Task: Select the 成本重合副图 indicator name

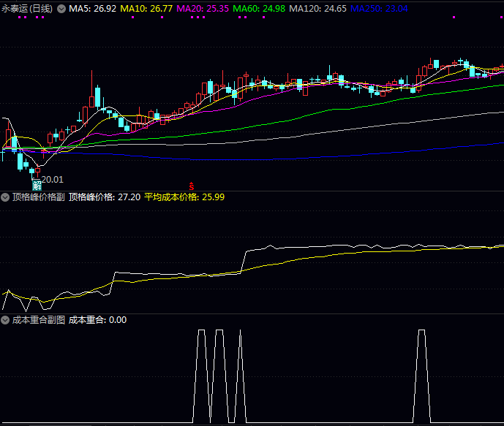Action: (x=39, y=319)
